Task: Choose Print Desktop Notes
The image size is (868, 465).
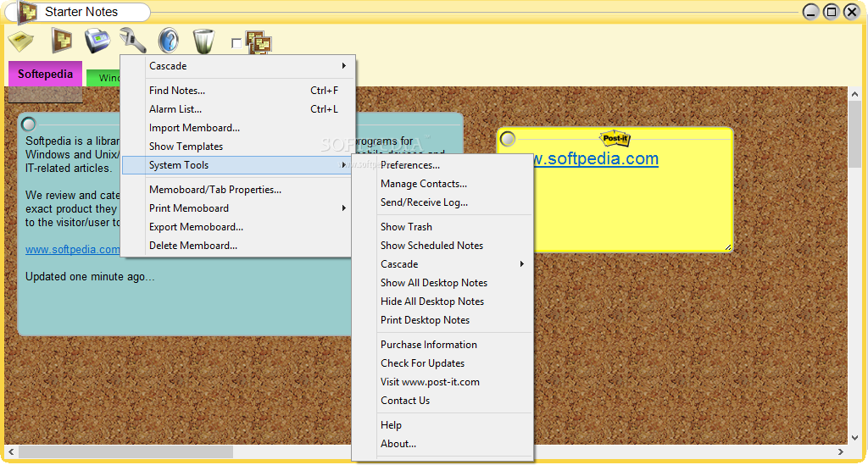Action: coord(442,320)
